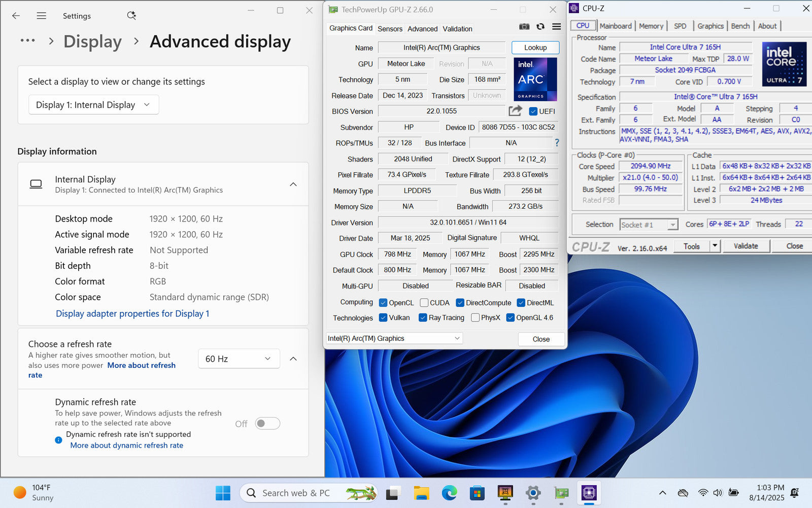Click the Bus Interface question mark
812x508 pixels.
point(557,143)
